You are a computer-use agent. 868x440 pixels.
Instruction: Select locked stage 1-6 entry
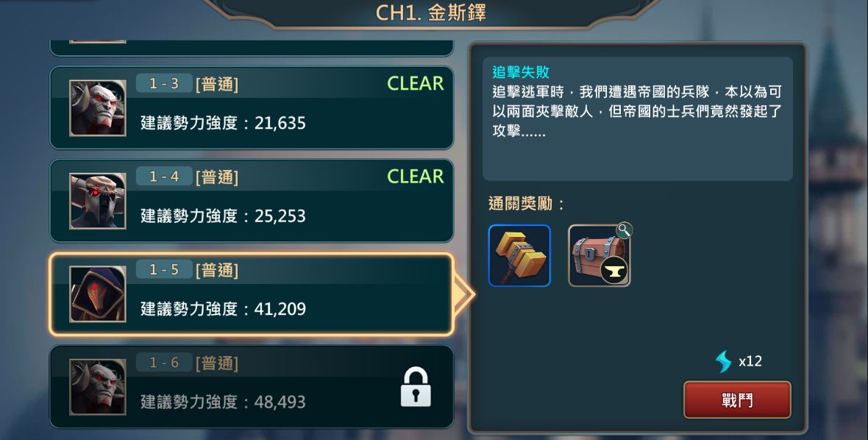252,387
